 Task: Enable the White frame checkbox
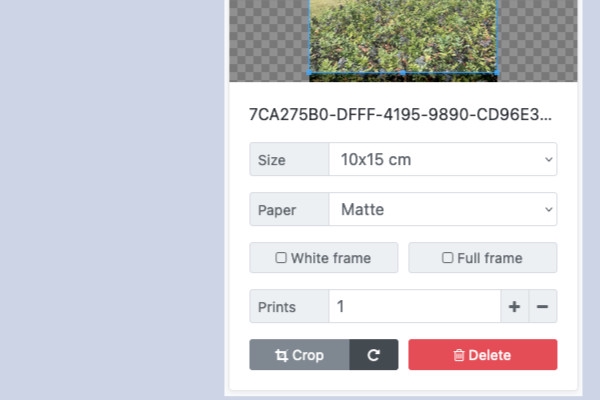281,258
